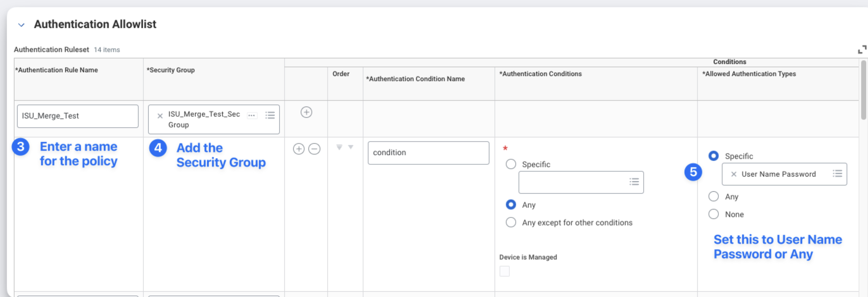Select Specific radio under Authentication Conditions
This screenshot has width=868, height=297.
coord(511,164)
